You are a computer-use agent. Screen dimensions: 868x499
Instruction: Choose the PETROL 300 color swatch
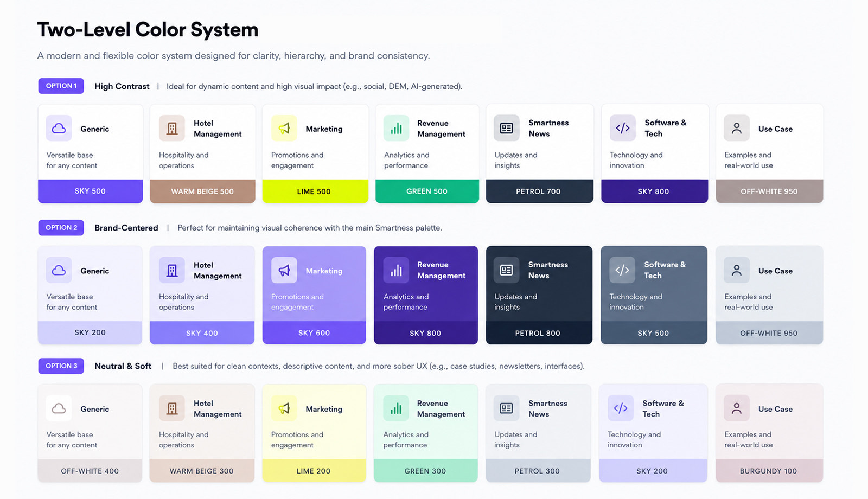point(538,471)
